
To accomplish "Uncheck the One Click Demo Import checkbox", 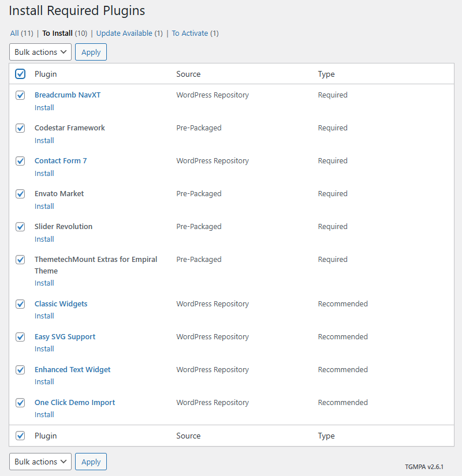I will [20, 403].
